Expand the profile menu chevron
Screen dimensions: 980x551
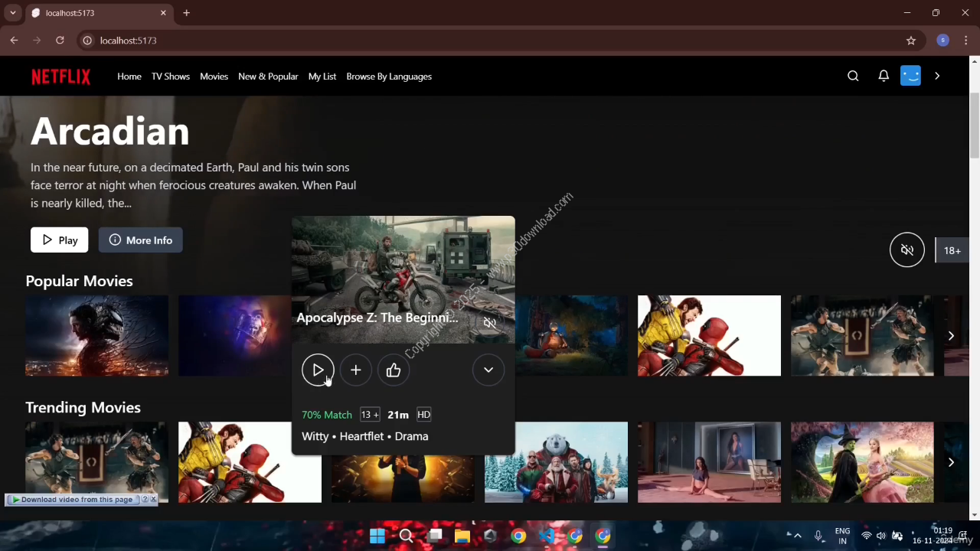click(x=937, y=76)
